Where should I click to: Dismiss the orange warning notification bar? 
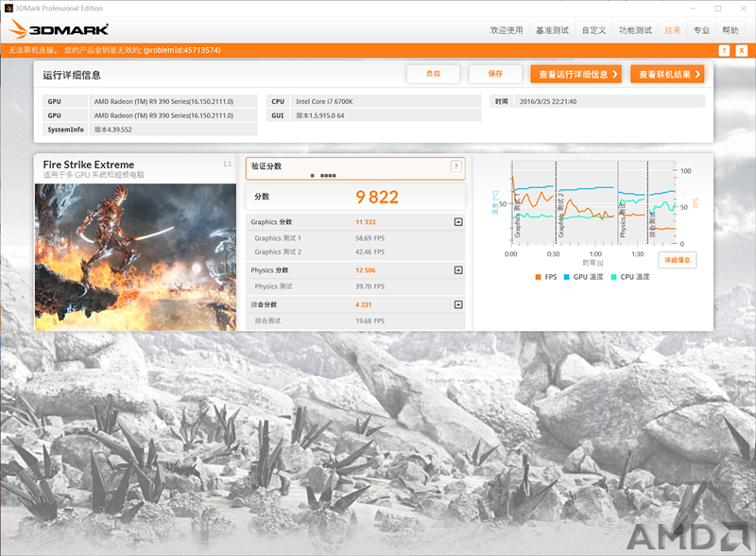point(742,51)
